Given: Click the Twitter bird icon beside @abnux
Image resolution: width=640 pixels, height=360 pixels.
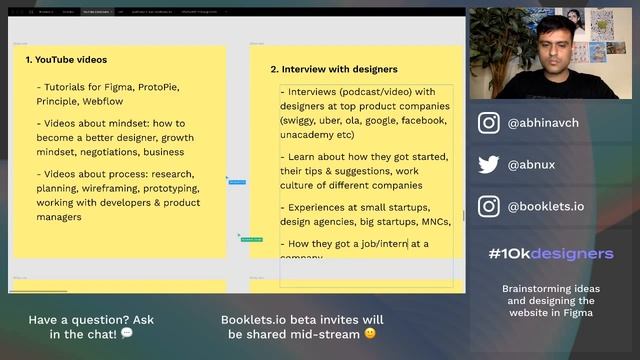Looking at the screenshot, I should click(489, 164).
